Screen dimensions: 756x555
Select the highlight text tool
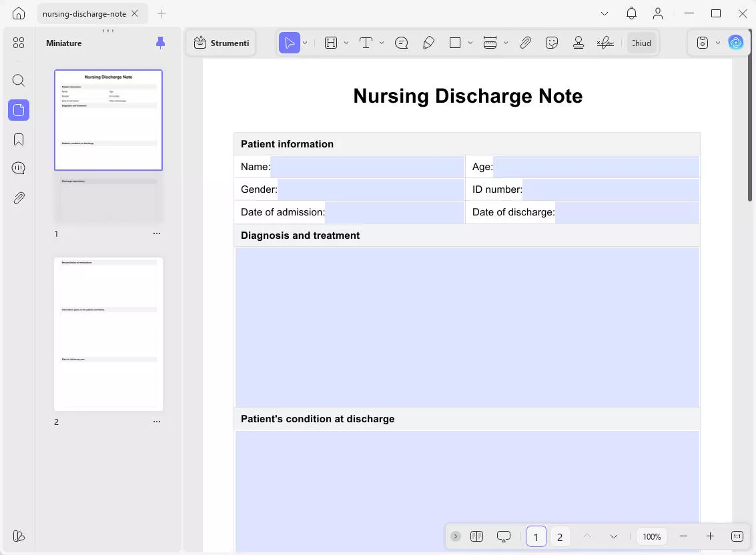(331, 43)
